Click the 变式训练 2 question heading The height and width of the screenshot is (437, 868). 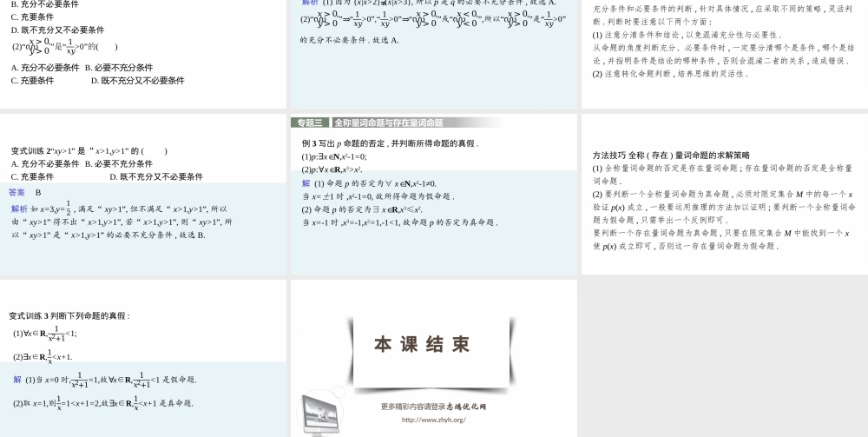point(89,150)
